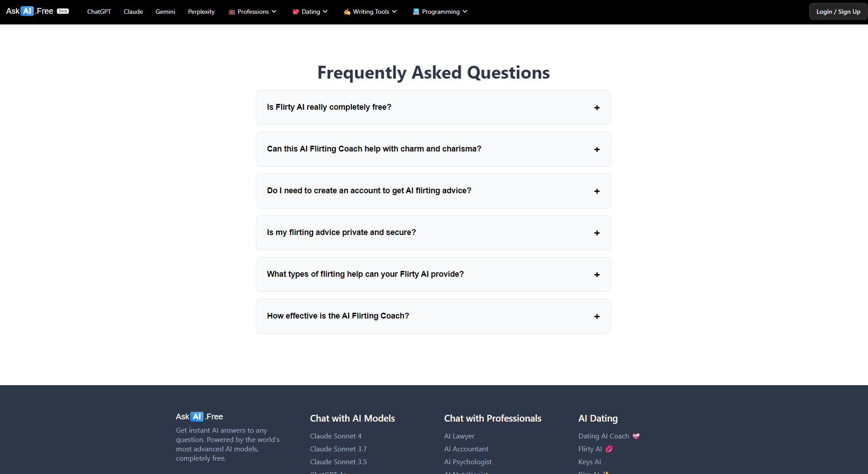Go to ChatGPT in the navigation bar
Viewport: 868px width, 474px height.
(x=99, y=12)
